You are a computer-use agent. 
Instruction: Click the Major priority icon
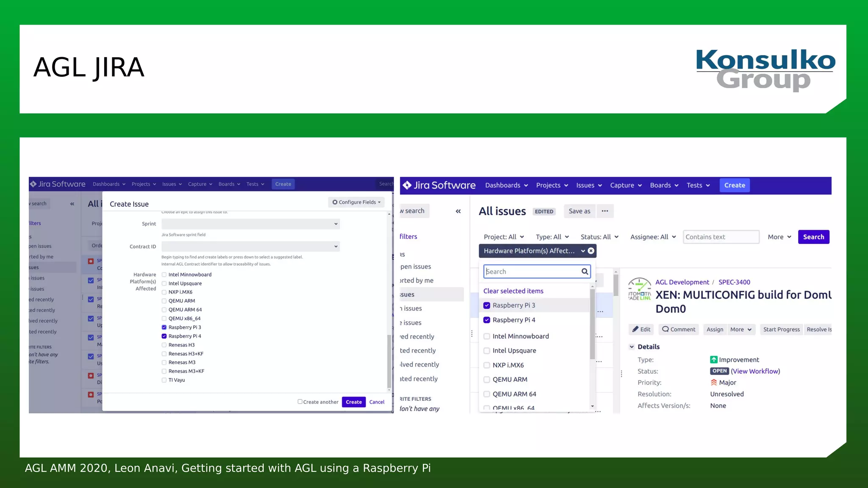click(714, 383)
